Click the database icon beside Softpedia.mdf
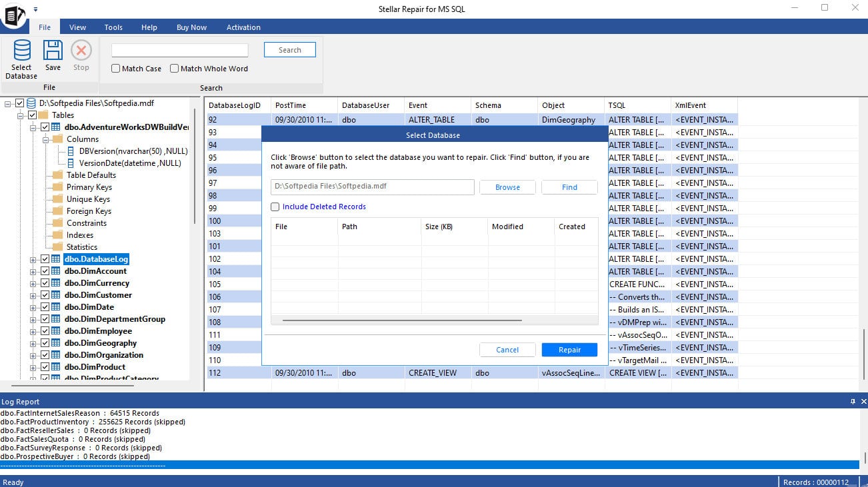The width and height of the screenshot is (868, 487). [31, 103]
